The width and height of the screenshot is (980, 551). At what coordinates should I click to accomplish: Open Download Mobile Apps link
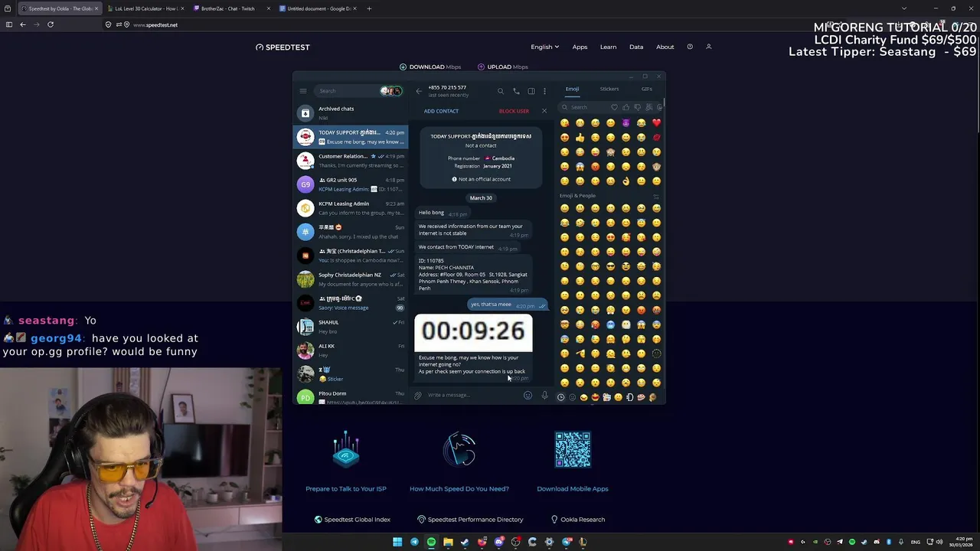pyautogui.click(x=573, y=488)
